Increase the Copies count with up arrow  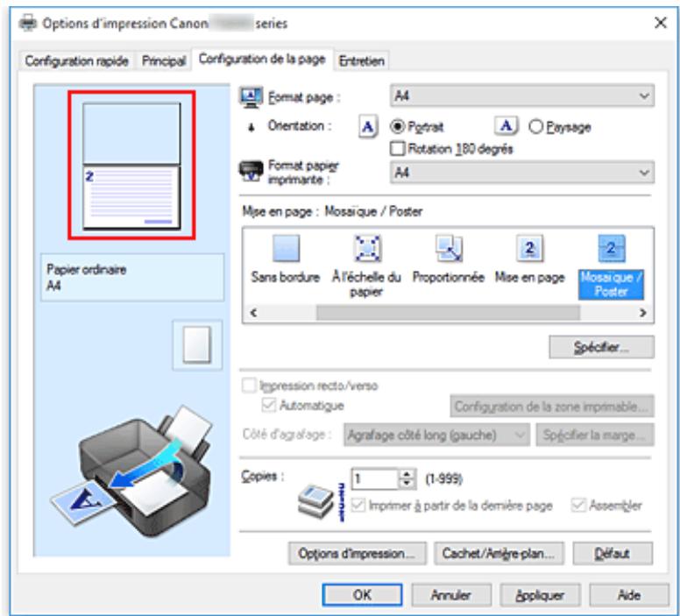pyautogui.click(x=407, y=474)
